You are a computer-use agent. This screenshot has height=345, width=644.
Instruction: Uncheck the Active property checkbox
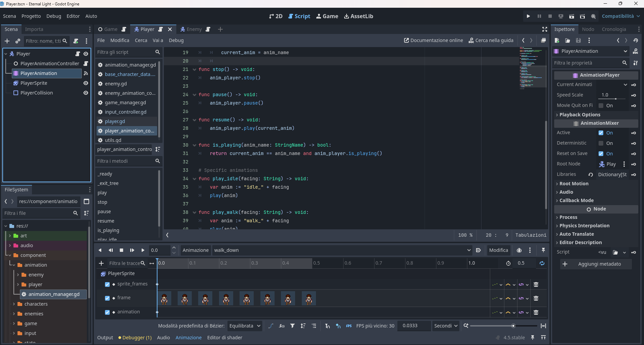601,133
